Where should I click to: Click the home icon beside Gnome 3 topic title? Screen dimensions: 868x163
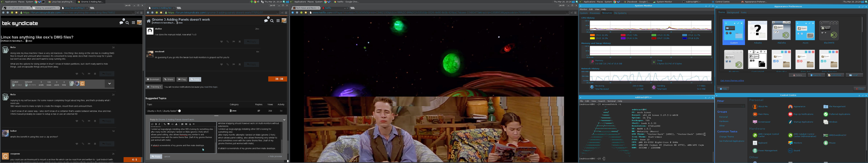click(x=149, y=21)
